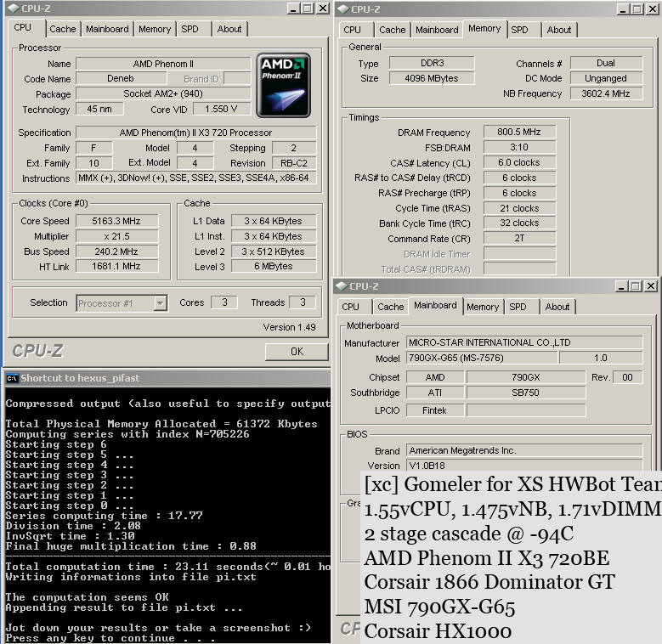Screen dimensions: 662x644
Task: Click the AMD Phenom II logo image
Action: coord(283,85)
